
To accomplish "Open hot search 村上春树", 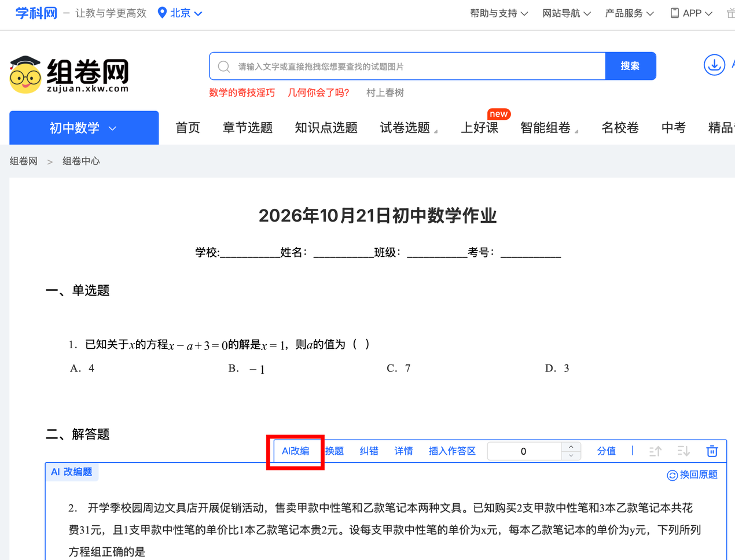I will click(385, 93).
